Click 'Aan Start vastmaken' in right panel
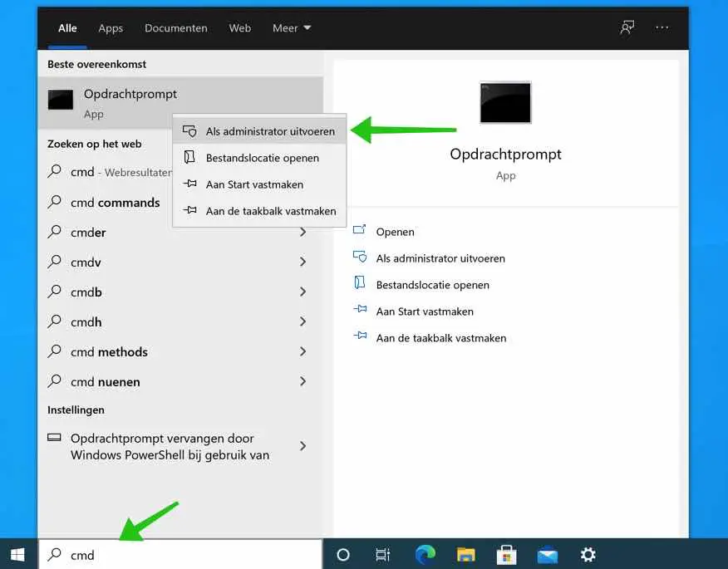The width and height of the screenshot is (728, 569). pyautogui.click(x=425, y=311)
